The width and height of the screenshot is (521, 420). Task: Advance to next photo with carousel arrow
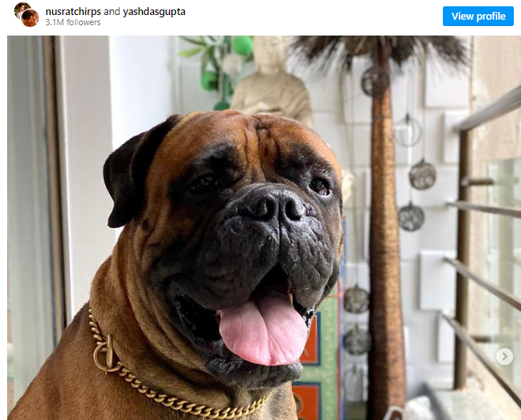(x=504, y=357)
